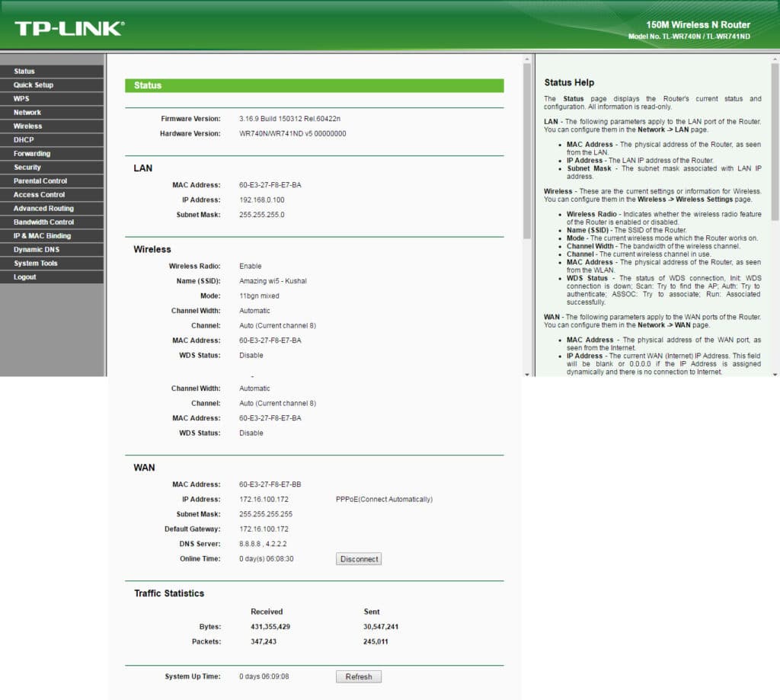Click the LAN MAC address 60-E3-27-F8-E7-BA
Viewport: 780px width, 700px height.
pyautogui.click(x=270, y=184)
